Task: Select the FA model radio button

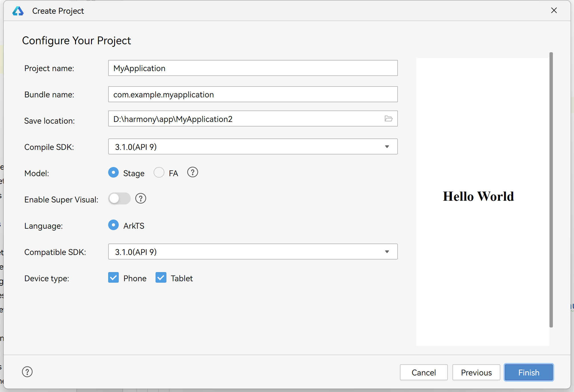Action: click(x=159, y=172)
